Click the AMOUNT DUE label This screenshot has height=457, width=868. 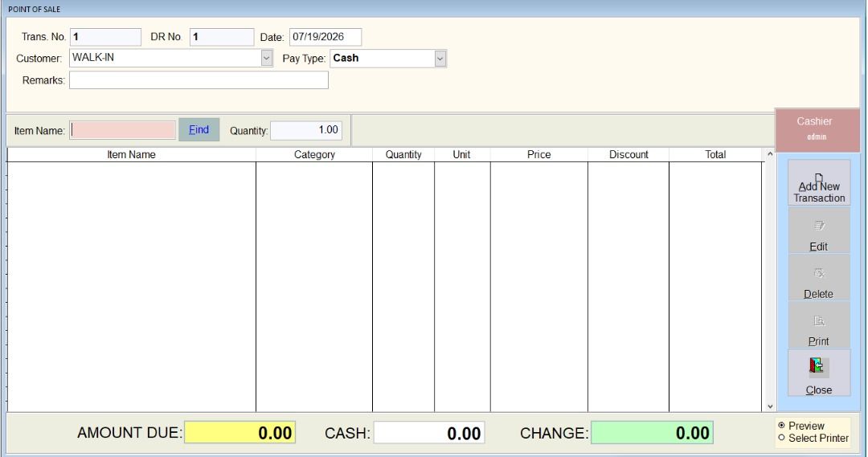[129, 433]
